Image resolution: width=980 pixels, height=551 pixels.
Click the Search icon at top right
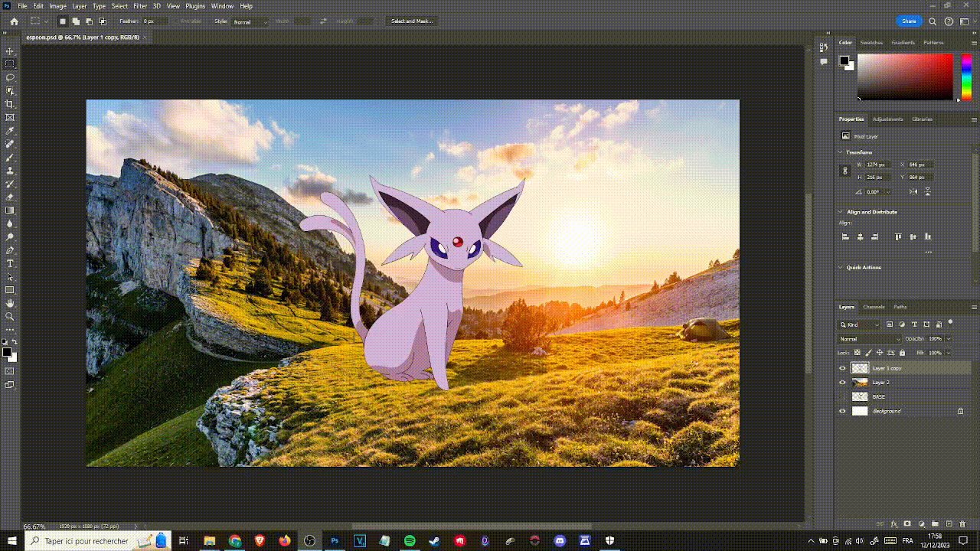click(x=933, y=21)
